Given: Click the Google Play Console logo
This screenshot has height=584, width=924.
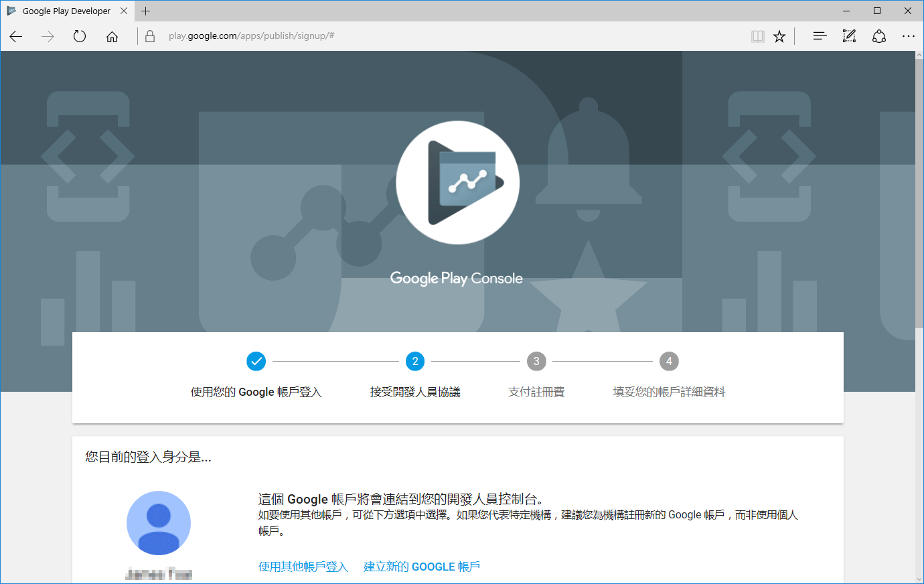Looking at the screenshot, I should coord(458,182).
